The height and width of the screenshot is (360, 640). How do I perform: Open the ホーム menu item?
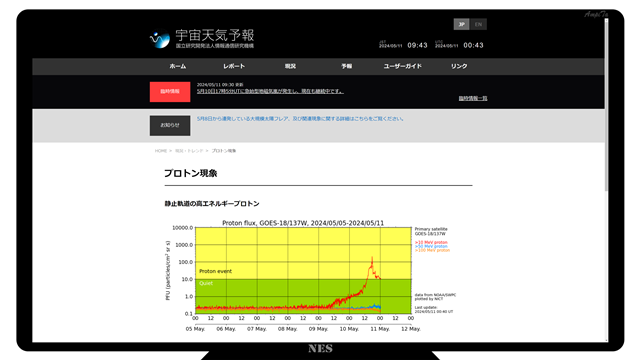pos(178,66)
